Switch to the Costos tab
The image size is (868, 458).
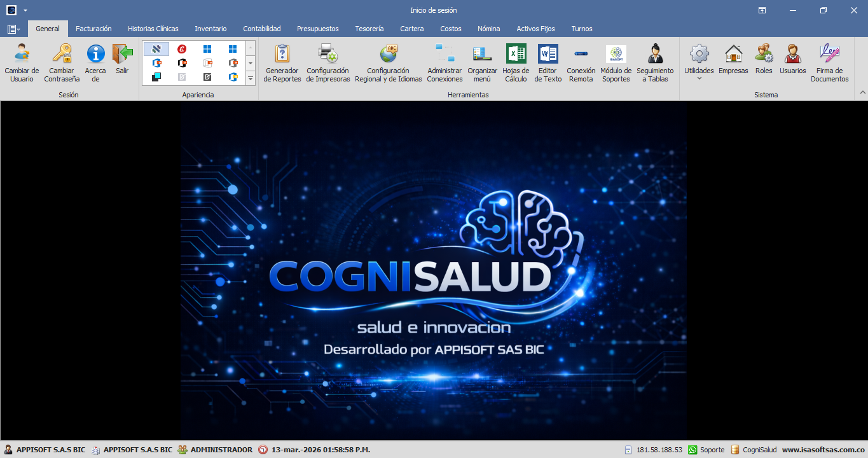click(x=451, y=29)
